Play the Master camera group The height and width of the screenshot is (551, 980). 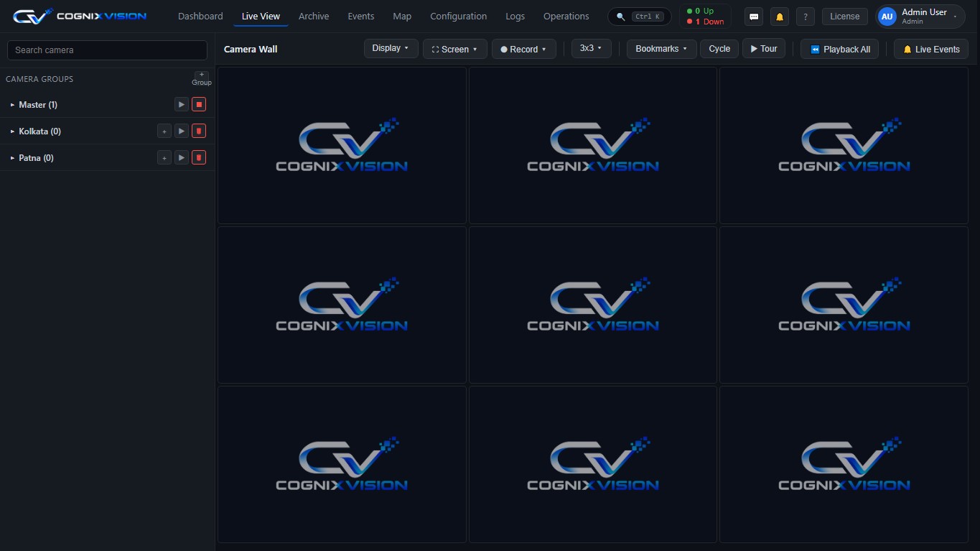click(182, 105)
